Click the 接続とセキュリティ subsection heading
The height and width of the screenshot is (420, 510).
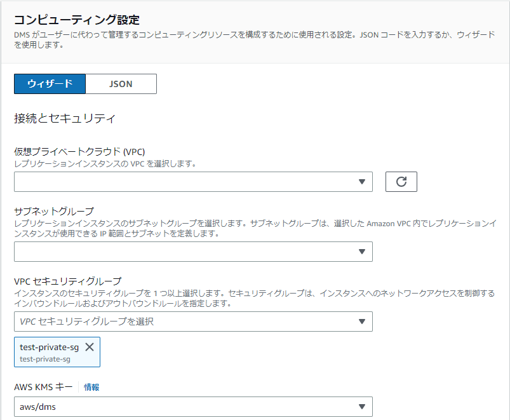click(x=65, y=118)
